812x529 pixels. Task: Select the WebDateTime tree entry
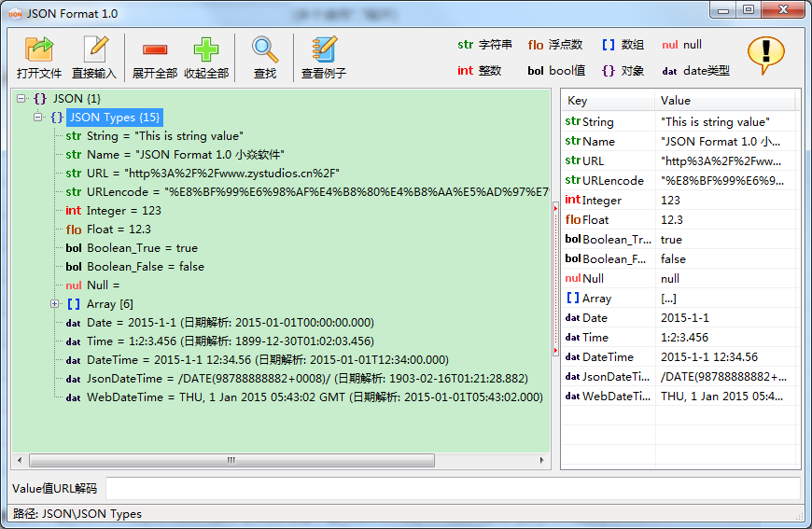(304, 397)
